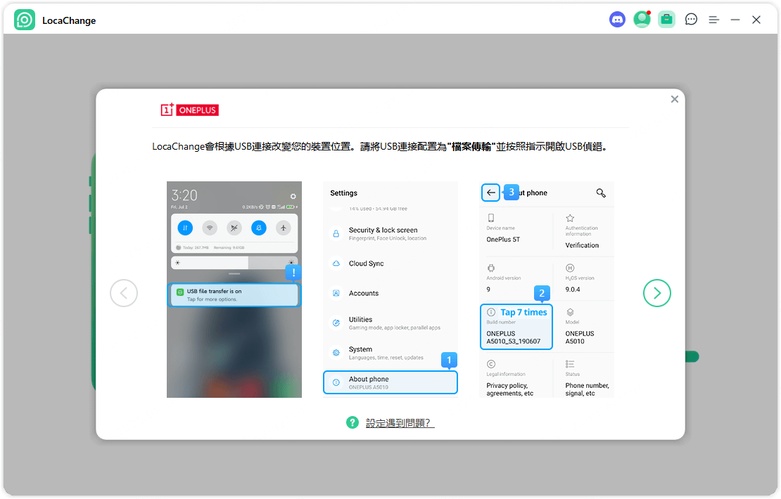The height and width of the screenshot is (499, 781).
Task: Click the green question mark help icon
Action: (352, 422)
